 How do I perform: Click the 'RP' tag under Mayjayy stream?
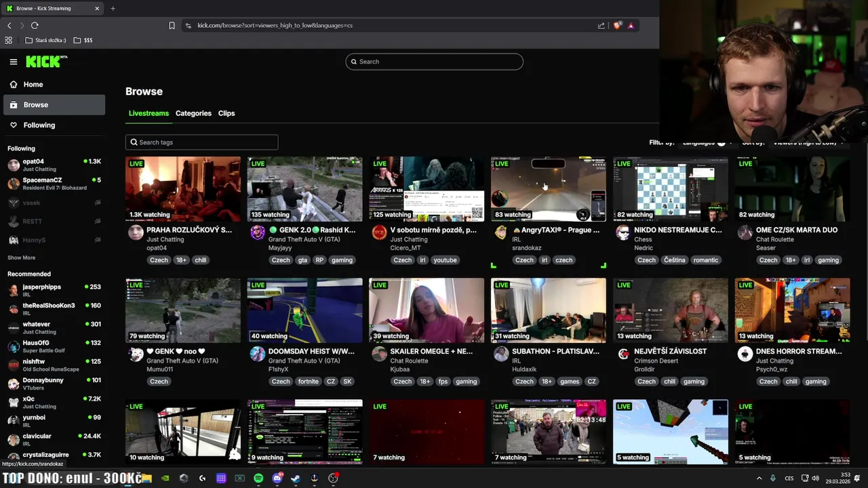click(319, 260)
